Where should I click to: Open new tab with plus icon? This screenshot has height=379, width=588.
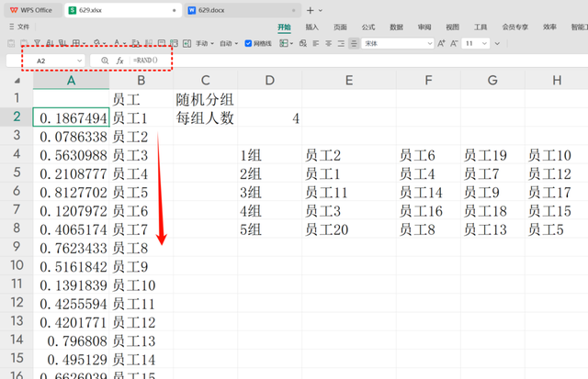311,10
